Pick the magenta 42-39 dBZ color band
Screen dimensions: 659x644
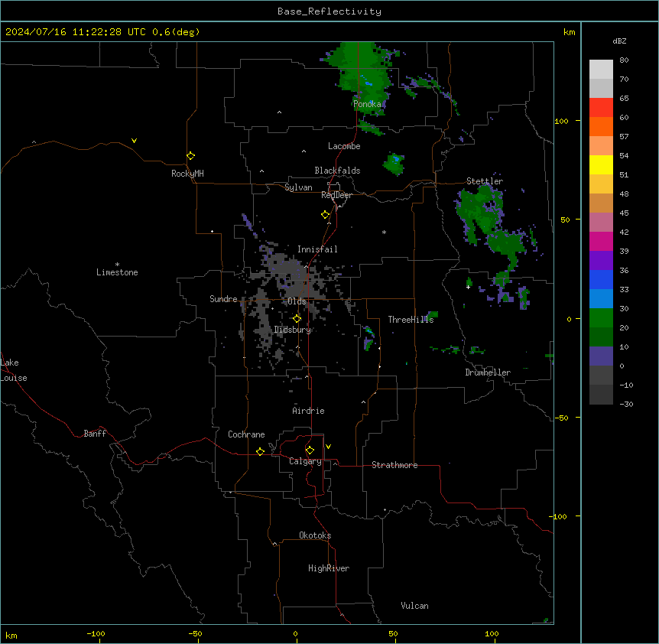(601, 241)
